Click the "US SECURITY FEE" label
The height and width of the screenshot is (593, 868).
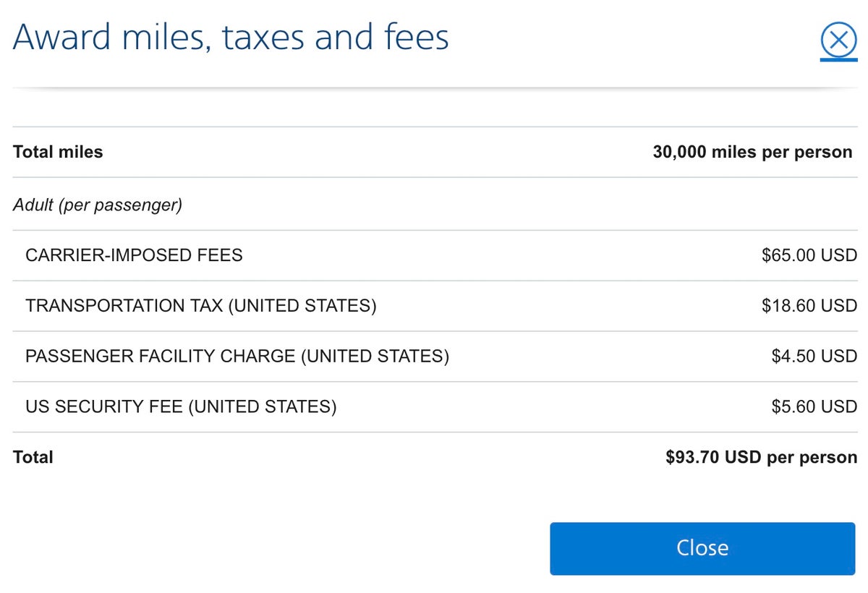[x=181, y=407]
